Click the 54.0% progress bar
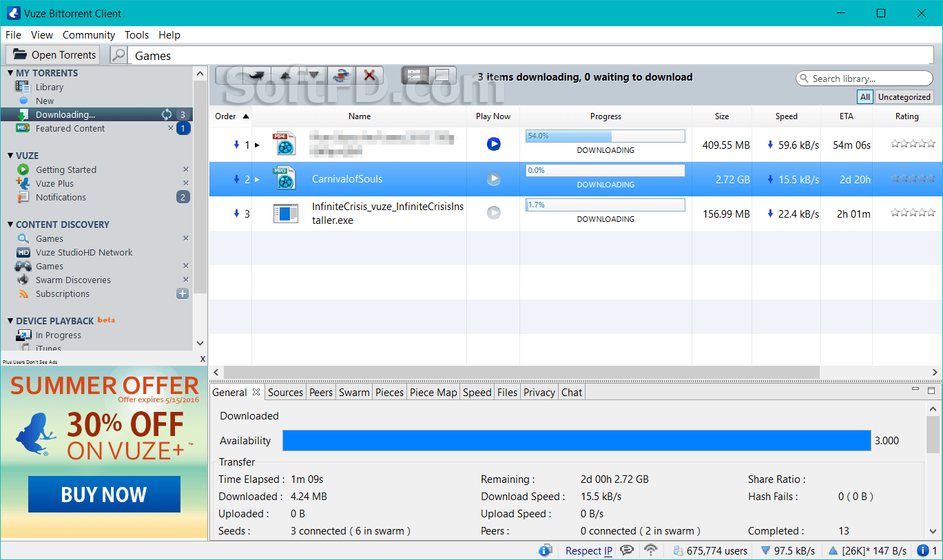Screen dimensions: 943x560 click(x=605, y=136)
